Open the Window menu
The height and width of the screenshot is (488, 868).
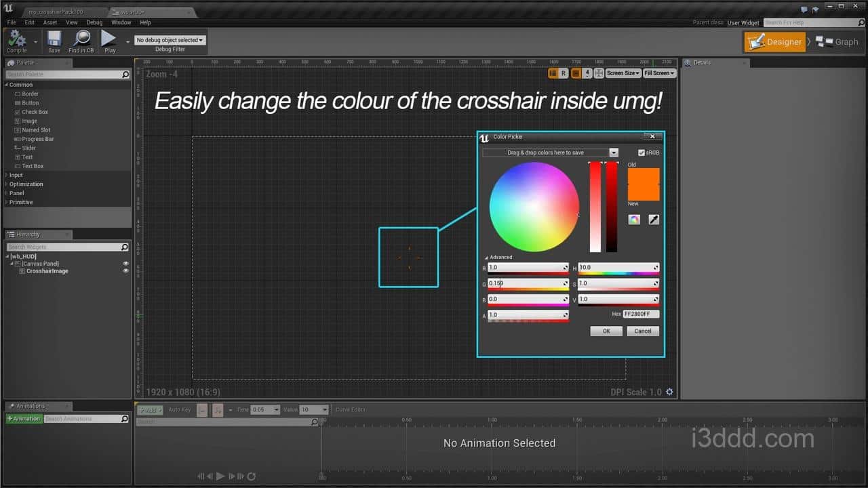point(121,22)
